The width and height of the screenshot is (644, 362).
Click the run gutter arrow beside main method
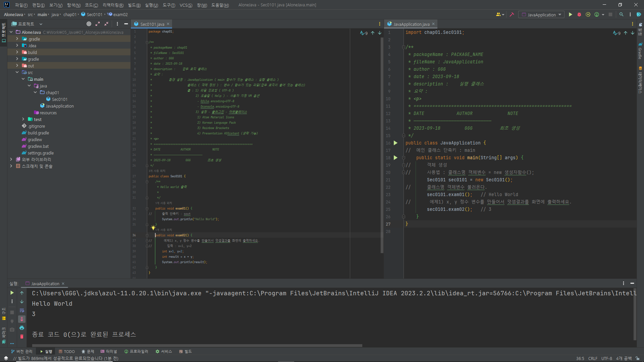click(x=396, y=158)
